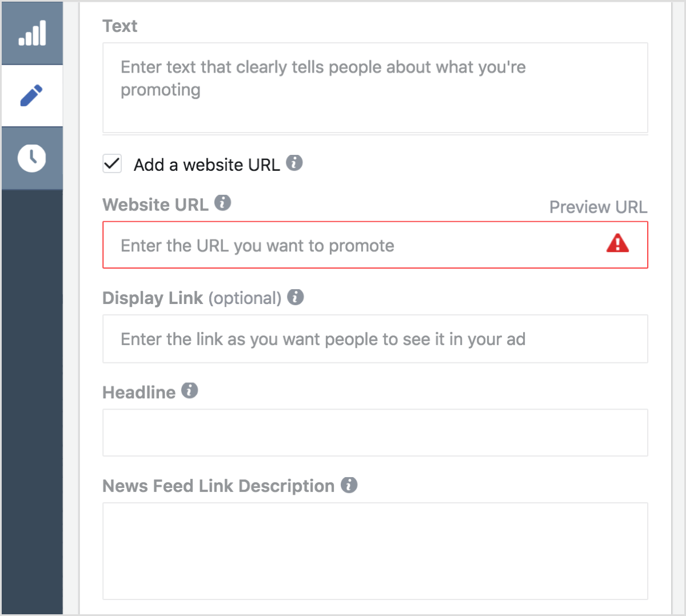The image size is (686, 616).
Task: Click the "Enter the link as you want" display field
Action: (375, 339)
